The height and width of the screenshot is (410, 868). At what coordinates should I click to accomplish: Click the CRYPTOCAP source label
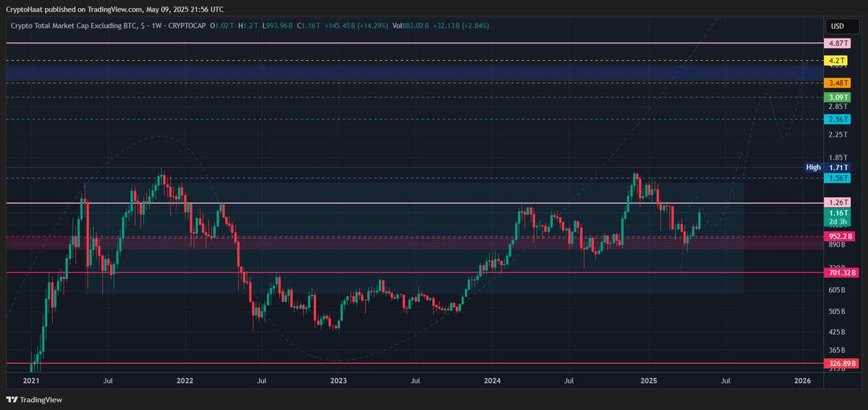[187, 26]
